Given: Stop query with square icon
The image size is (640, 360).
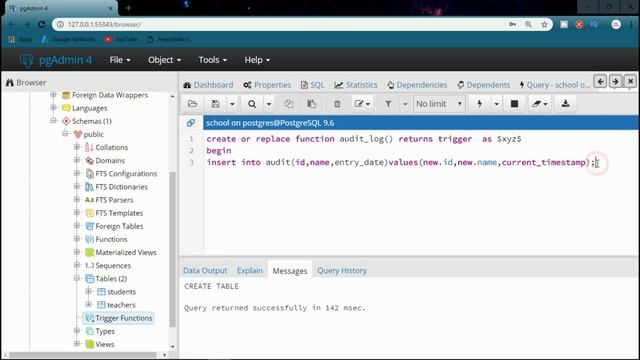Looking at the screenshot, I should tap(514, 104).
